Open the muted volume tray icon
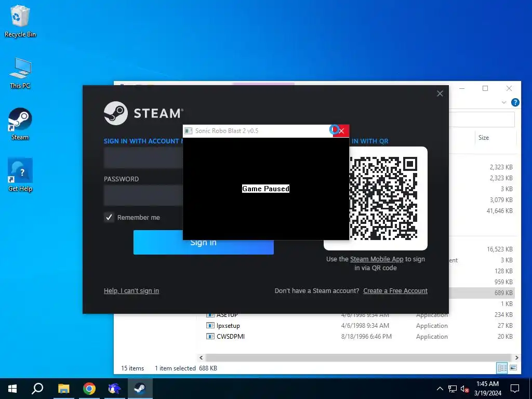532x399 pixels. pyautogui.click(x=464, y=389)
